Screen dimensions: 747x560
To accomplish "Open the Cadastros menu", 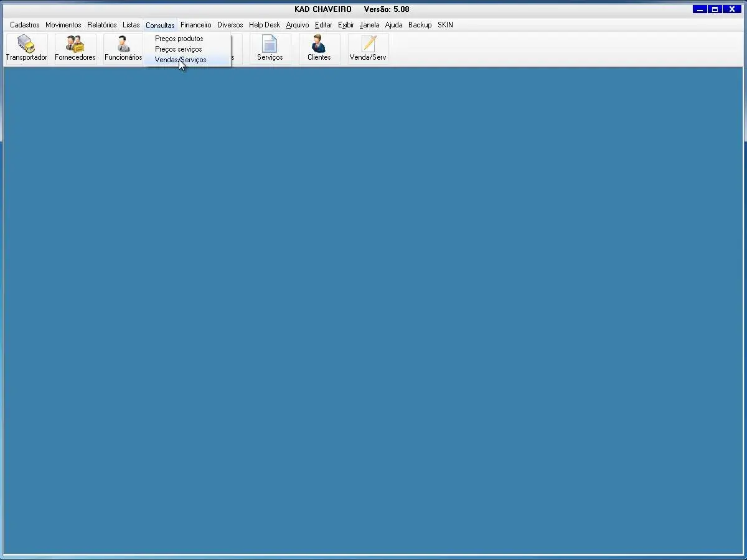I will click(x=25, y=25).
